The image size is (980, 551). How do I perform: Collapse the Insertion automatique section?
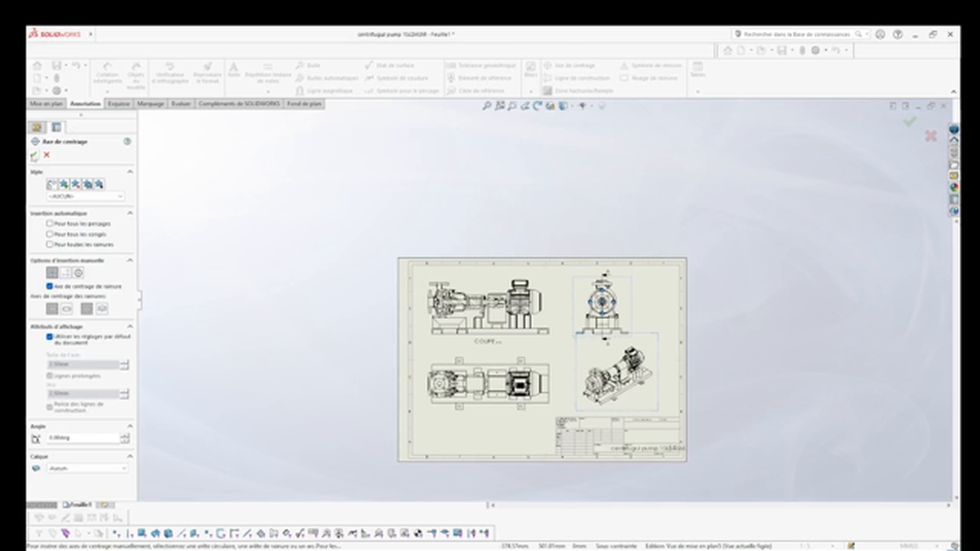(129, 214)
